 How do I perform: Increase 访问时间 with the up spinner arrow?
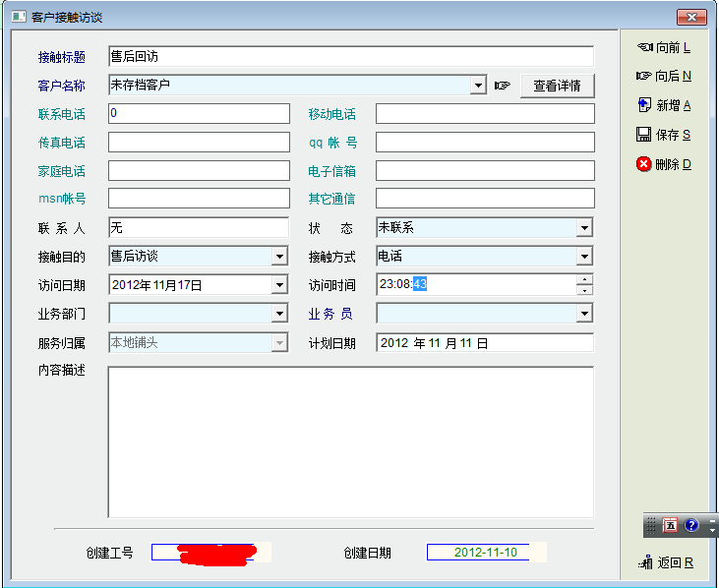point(585,279)
